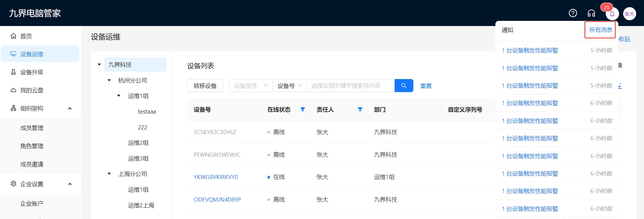Select testaaa in the tree
This screenshot has height=219, width=644.
tap(147, 112)
